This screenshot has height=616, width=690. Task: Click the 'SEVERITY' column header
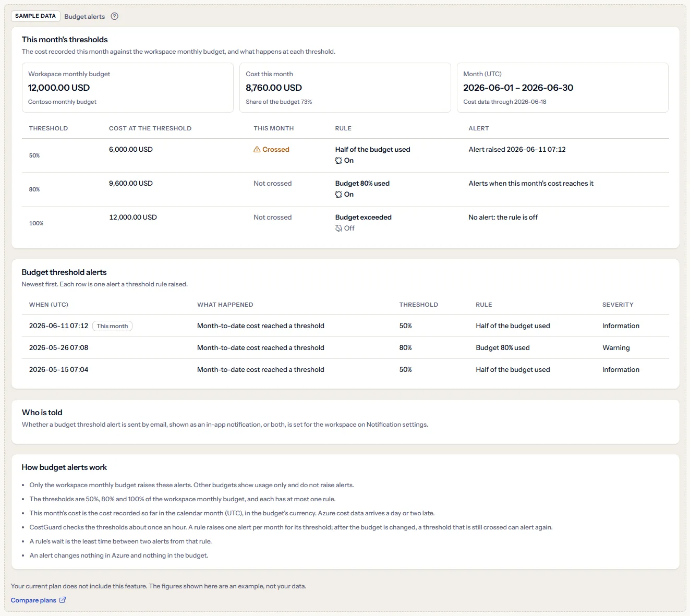click(x=618, y=305)
